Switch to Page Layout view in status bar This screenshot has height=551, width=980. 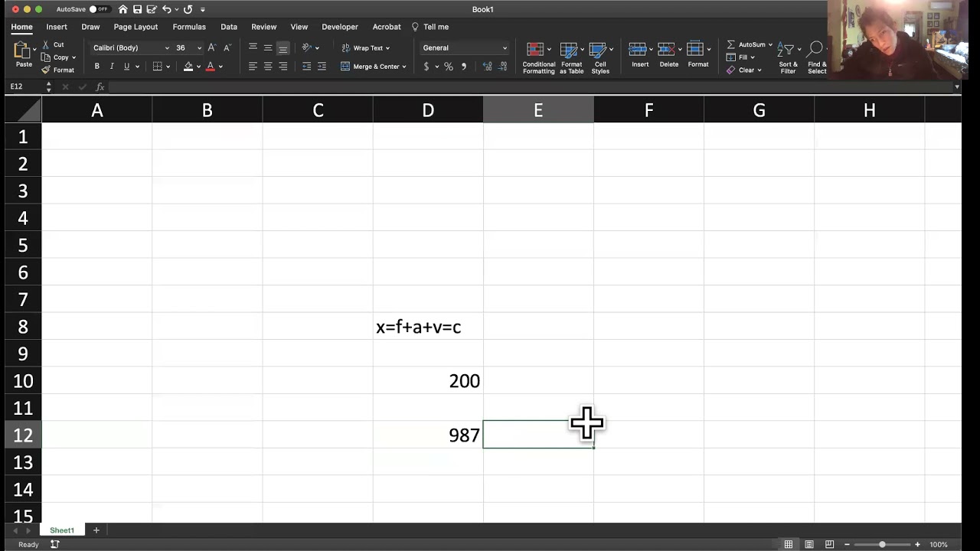click(808, 544)
